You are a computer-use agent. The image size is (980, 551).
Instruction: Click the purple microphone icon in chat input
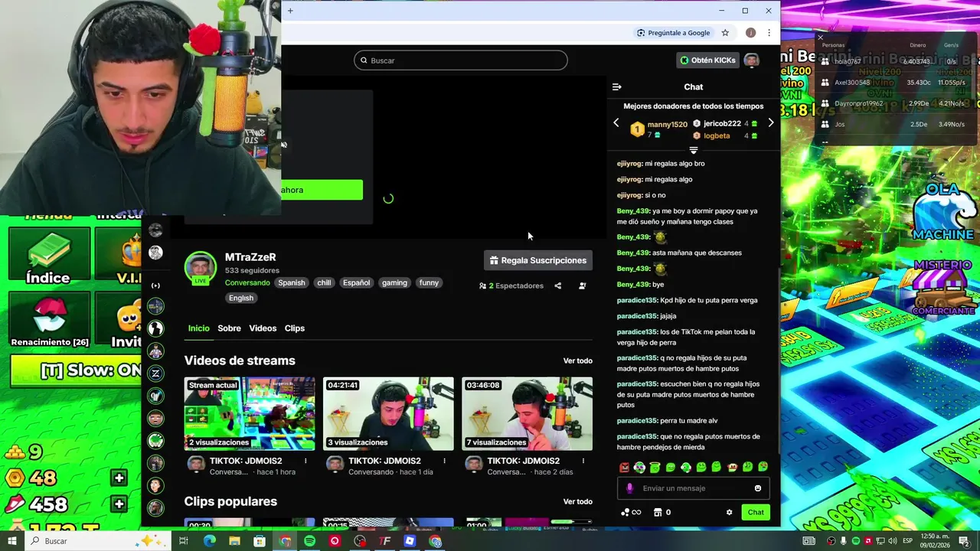click(629, 488)
